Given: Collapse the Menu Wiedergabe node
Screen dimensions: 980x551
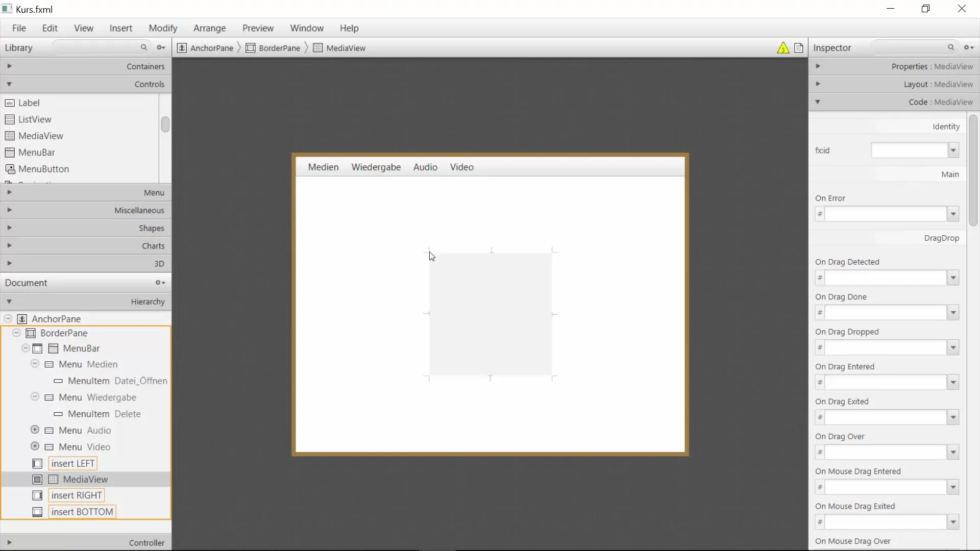Looking at the screenshot, I should 35,397.
